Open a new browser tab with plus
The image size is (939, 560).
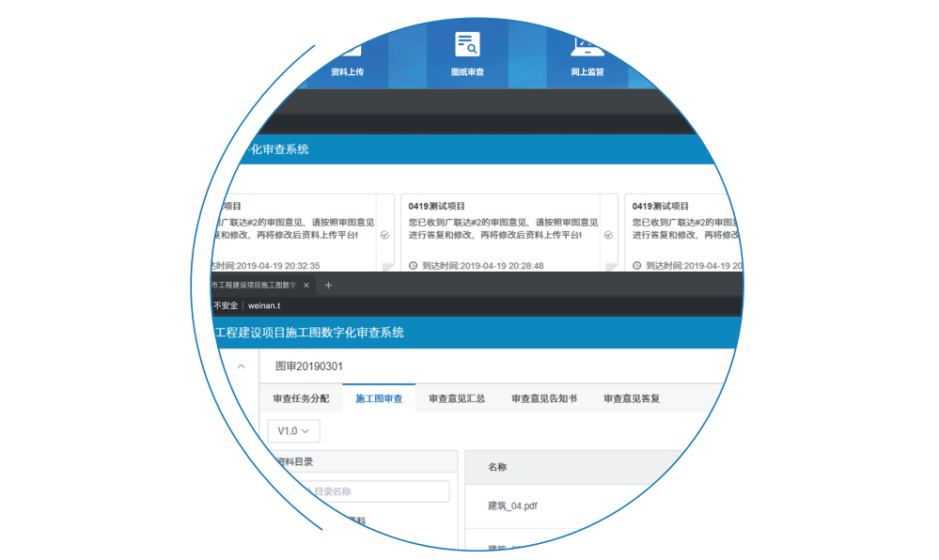[328, 285]
